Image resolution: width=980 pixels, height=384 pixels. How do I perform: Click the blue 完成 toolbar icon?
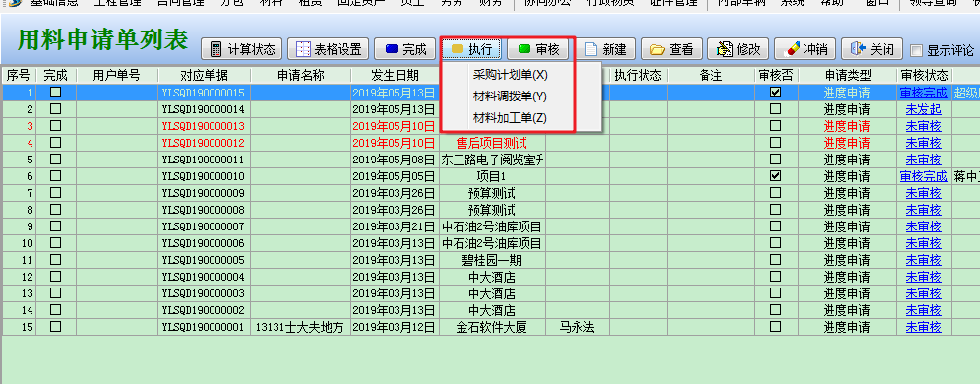(392, 49)
